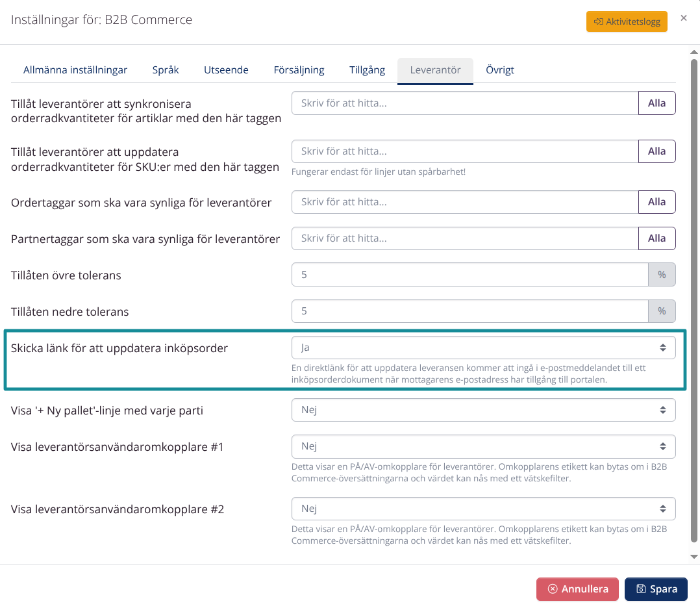Select the Leverantör tab
700x610 pixels.
(435, 70)
